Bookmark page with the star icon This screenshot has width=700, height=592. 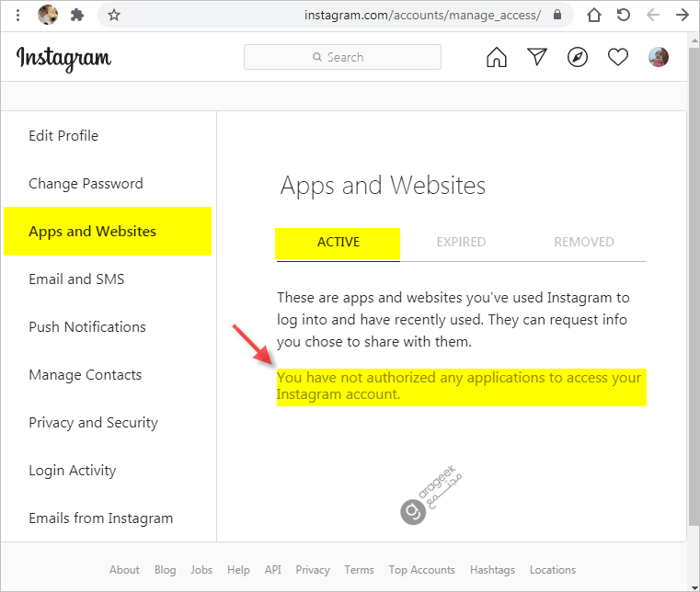point(114,16)
